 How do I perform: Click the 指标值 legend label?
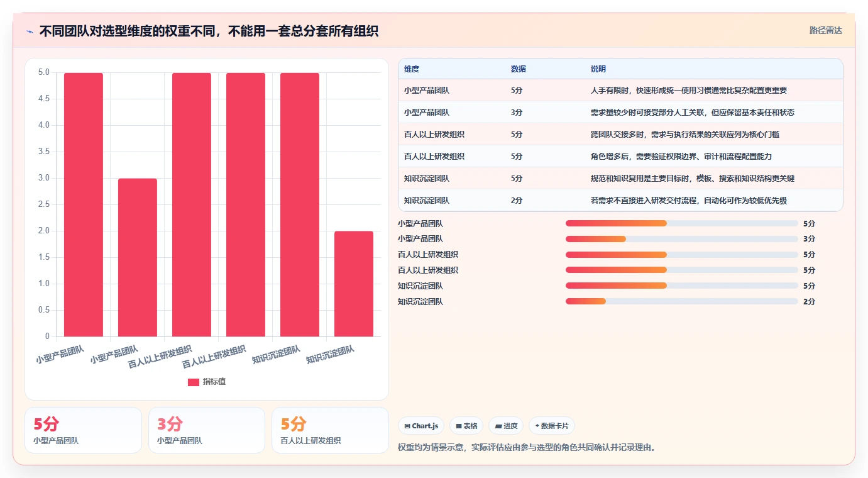point(214,382)
